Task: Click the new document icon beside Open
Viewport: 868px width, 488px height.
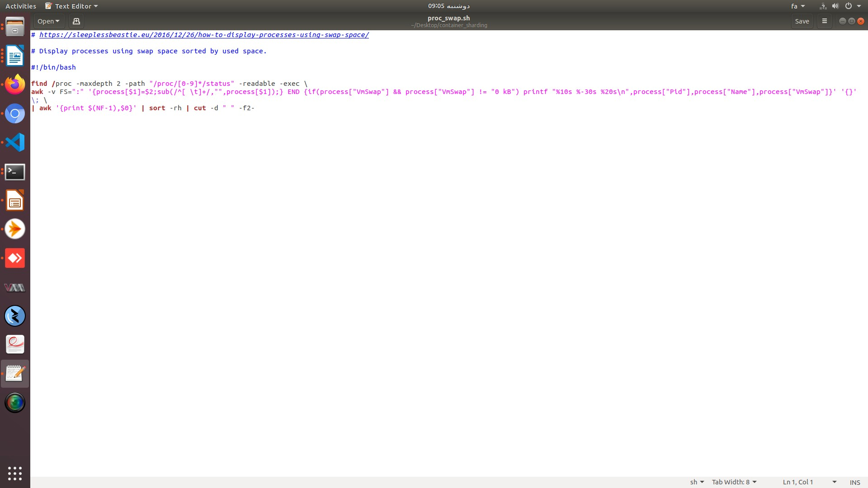Action: 76,21
